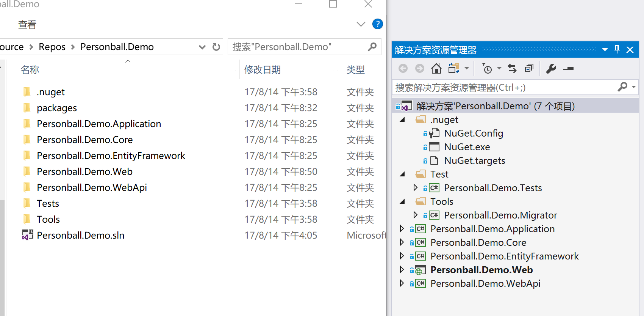Open the address bar history dropdown

click(202, 47)
